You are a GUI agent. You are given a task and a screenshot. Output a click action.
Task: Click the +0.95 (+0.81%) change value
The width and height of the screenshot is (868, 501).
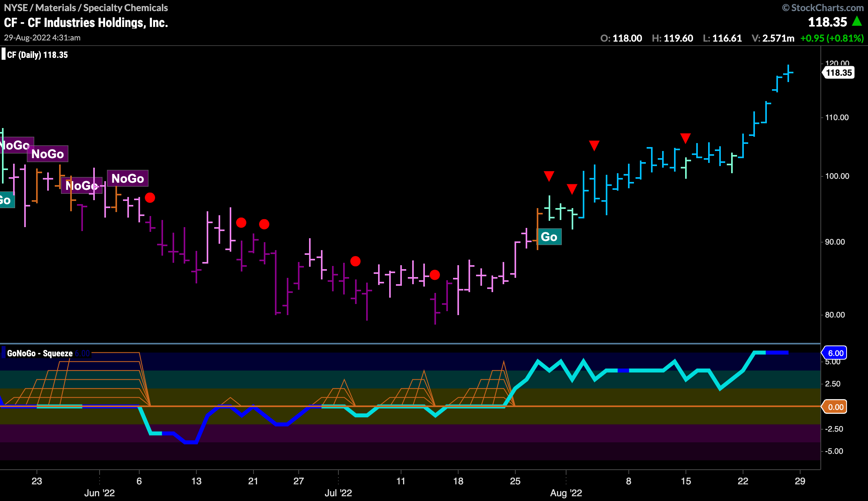[x=832, y=38]
